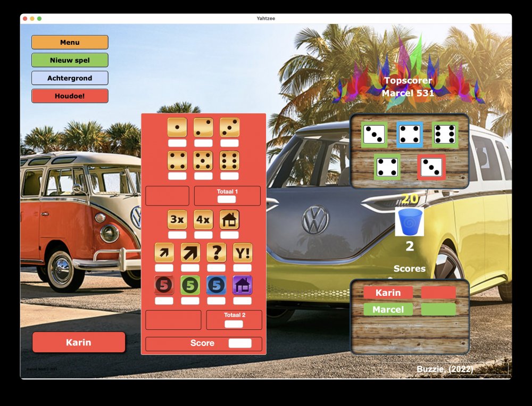Click Marcel's green score swatch
Screen dimensions: 532x406
[438, 309]
